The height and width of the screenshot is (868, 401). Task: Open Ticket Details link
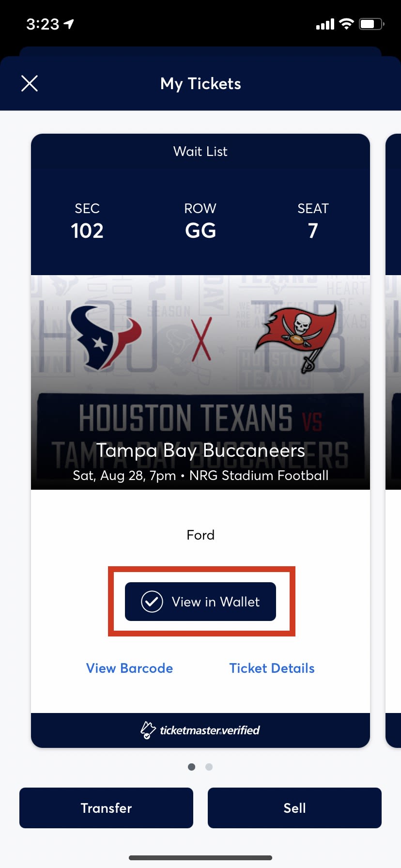click(x=272, y=668)
